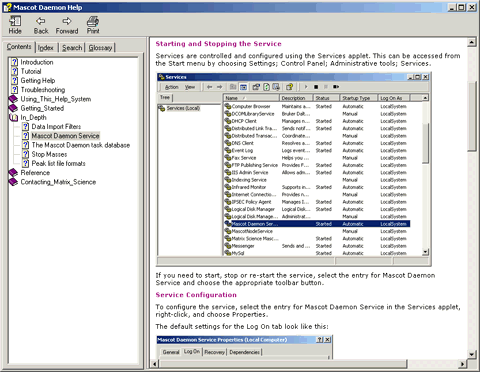Select the Mascot Daemon Service topic
480x372 pixels.
(65, 136)
